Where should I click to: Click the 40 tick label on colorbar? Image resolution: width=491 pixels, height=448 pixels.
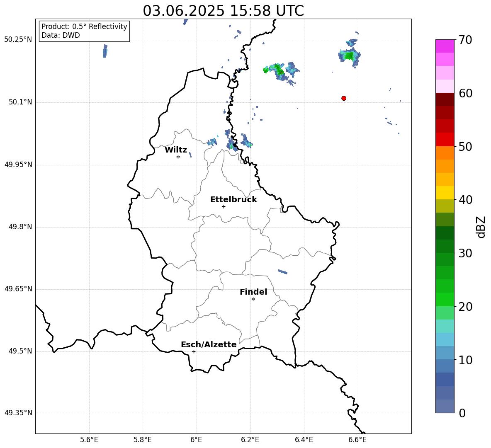pyautogui.click(x=465, y=200)
